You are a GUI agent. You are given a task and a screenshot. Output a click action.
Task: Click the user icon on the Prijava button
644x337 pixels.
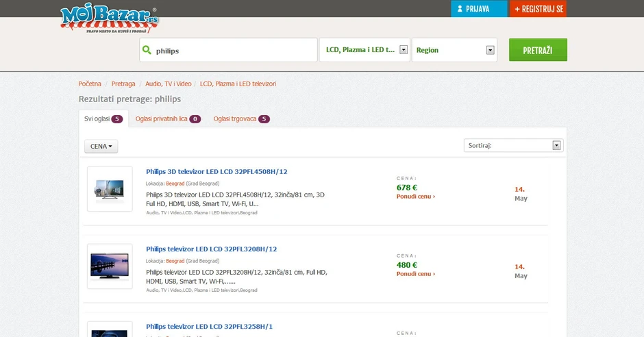coord(460,9)
